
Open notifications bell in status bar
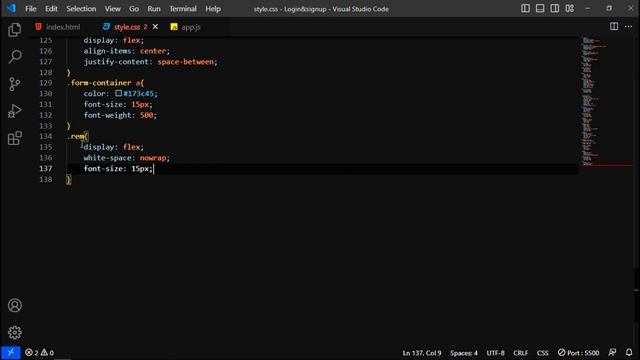point(629,352)
